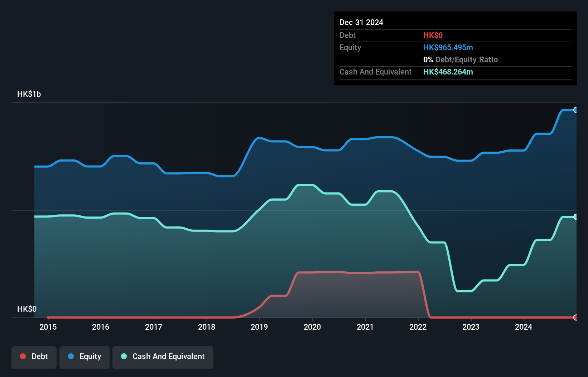
Task: Click the 2020 x-axis label
Action: click(x=312, y=327)
